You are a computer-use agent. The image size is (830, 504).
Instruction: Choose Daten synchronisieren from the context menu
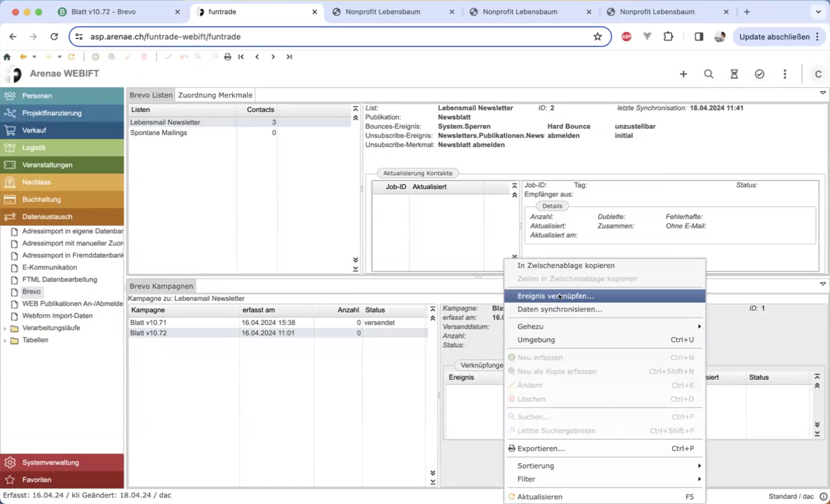[x=559, y=309]
